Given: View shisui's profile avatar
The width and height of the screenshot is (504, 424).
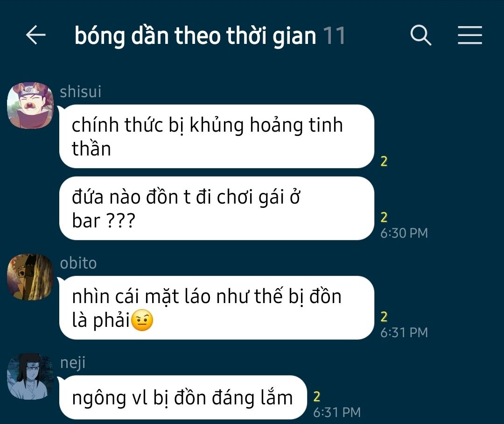Looking at the screenshot, I should click(30, 106).
